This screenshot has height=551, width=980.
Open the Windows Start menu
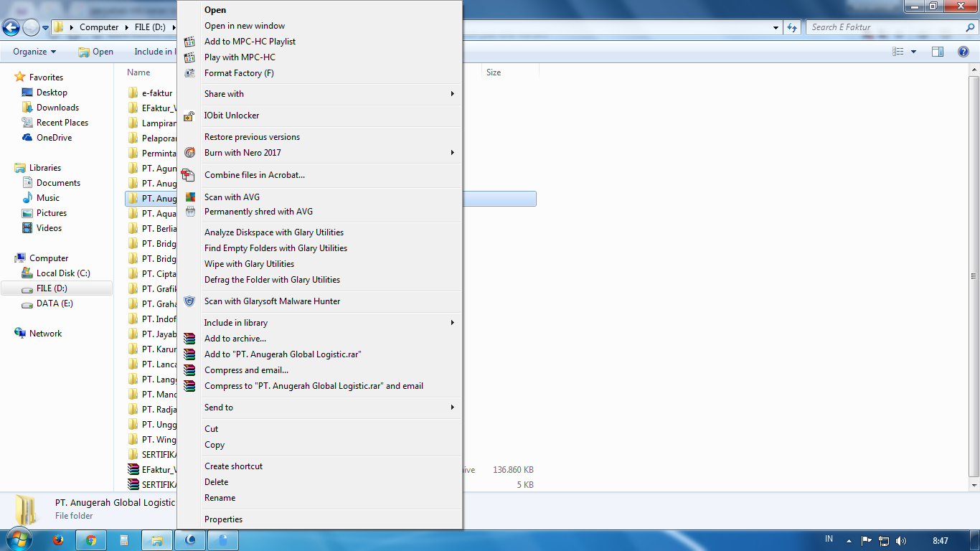tap(19, 540)
